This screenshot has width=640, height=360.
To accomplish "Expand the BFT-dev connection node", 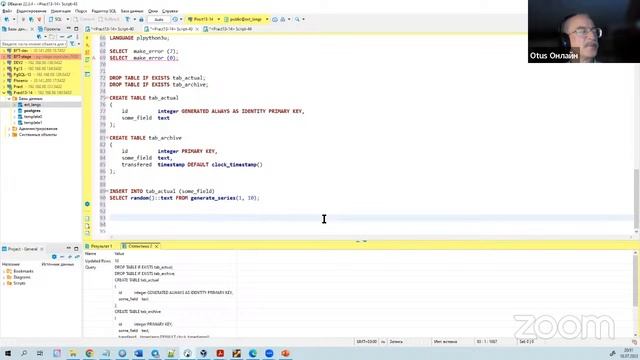I will pos(4,51).
